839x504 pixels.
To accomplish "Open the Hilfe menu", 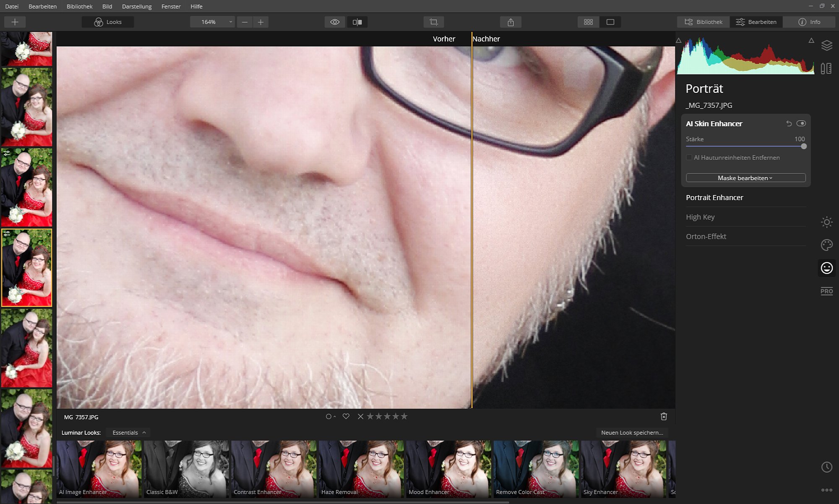I will tap(196, 6).
